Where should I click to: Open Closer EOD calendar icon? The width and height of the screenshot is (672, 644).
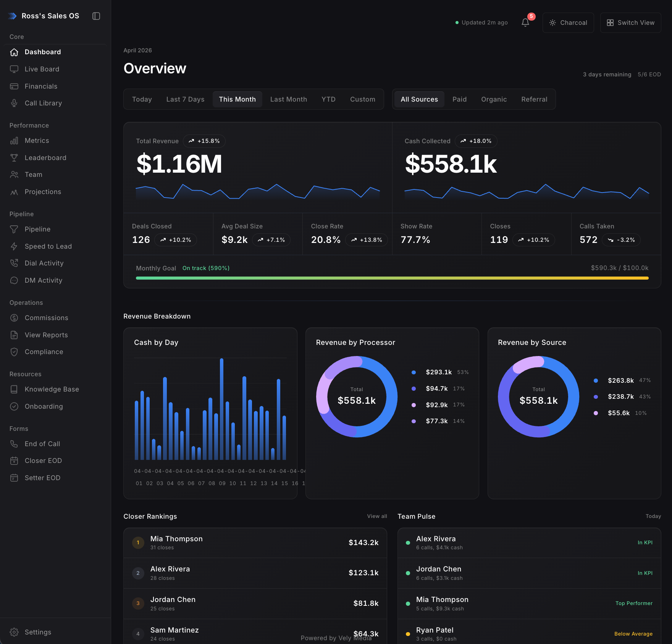click(14, 461)
